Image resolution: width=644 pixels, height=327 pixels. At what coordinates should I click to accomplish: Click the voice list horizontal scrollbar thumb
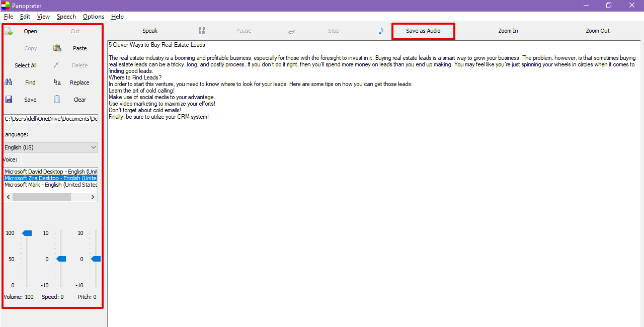coord(42,197)
